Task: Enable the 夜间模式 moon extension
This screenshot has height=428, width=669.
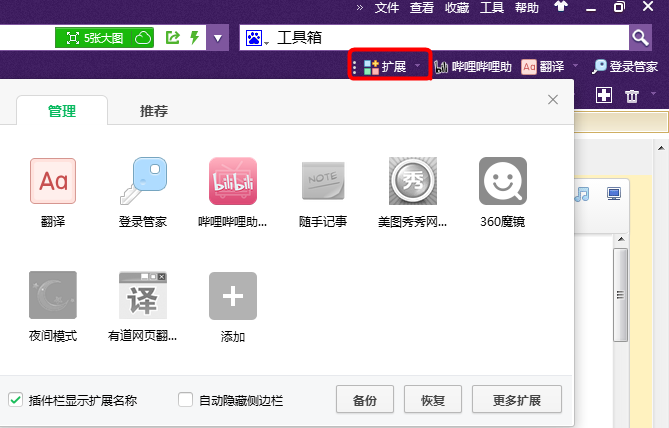Action: point(53,295)
